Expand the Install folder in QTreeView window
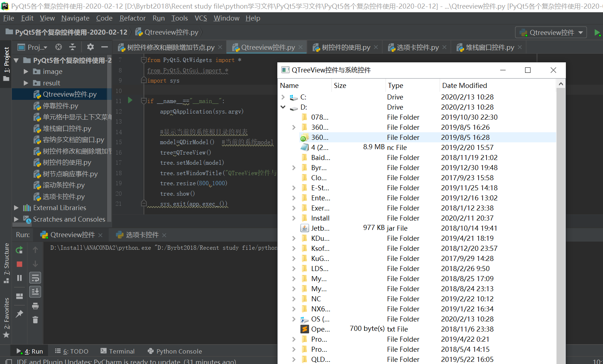This screenshot has width=603, height=364. 294,218
